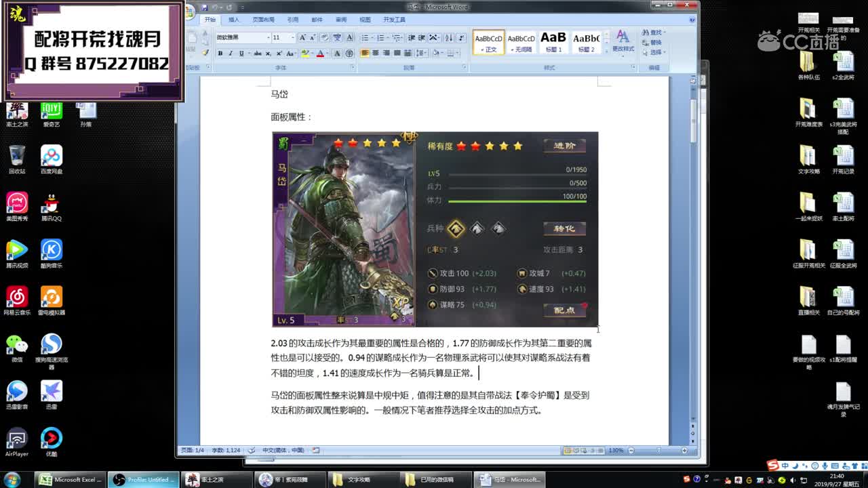Open Microsoft Excel from the taskbar

tap(71, 479)
